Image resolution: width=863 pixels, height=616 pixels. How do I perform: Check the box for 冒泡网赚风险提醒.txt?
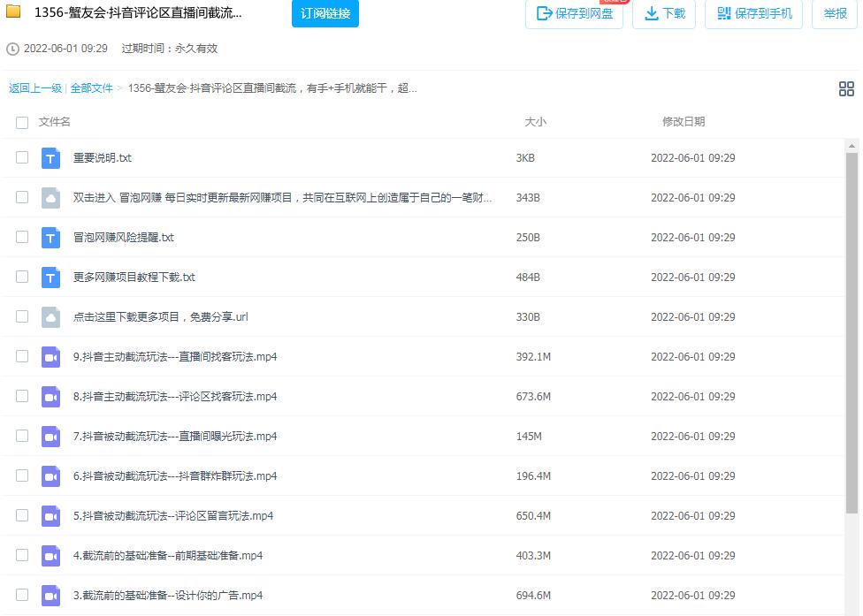[22, 237]
